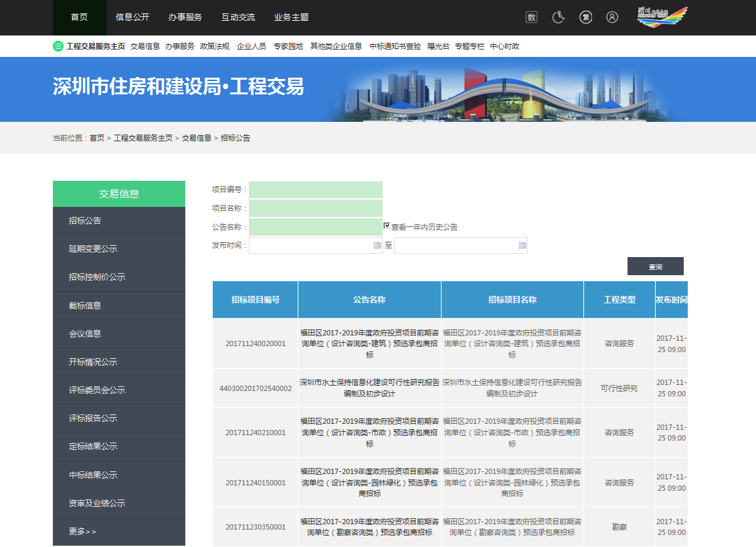The width and height of the screenshot is (756, 547).
Task: Select 办事服务 in the sub-navigation bar
Action: pyautogui.click(x=180, y=46)
